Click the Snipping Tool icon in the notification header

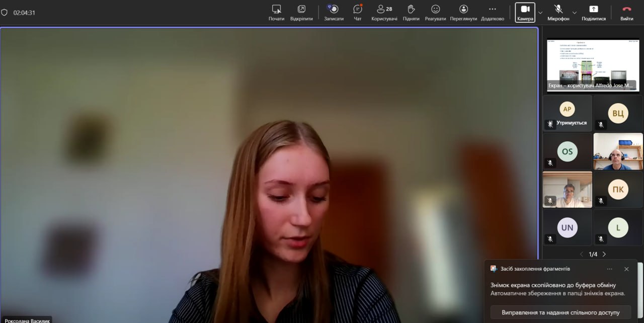pos(494,269)
